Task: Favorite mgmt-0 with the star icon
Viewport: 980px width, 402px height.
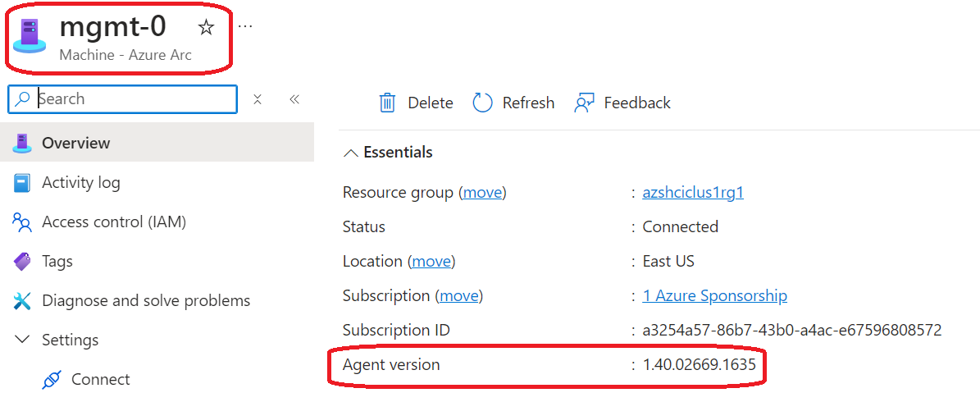Action: [206, 28]
